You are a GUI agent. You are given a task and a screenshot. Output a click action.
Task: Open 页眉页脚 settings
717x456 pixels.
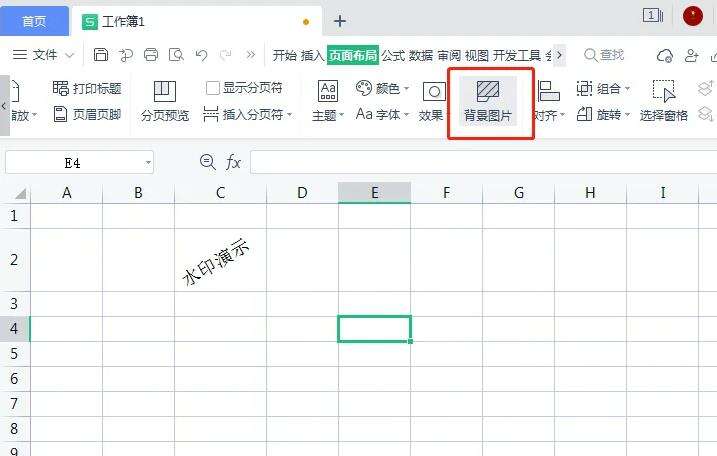point(87,114)
